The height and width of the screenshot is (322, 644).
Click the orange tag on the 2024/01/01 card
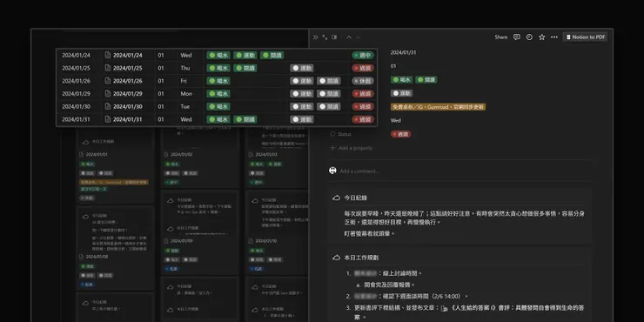coord(114,182)
